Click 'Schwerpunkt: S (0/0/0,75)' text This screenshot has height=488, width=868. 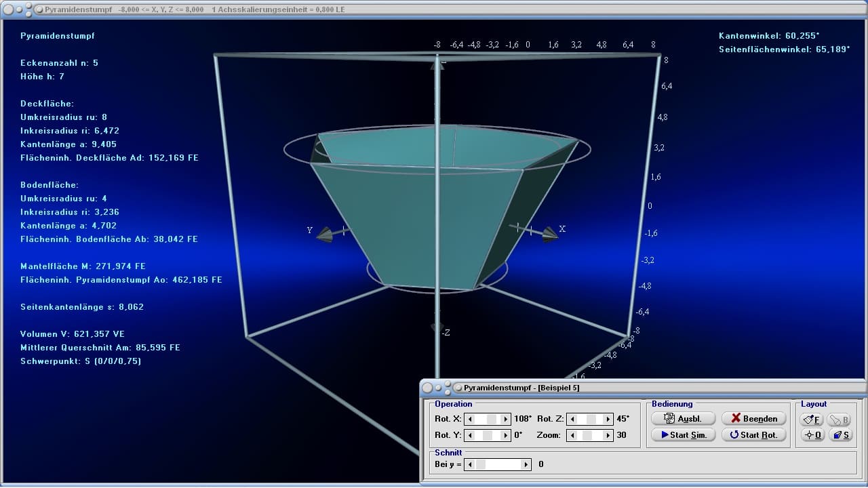click(x=81, y=361)
